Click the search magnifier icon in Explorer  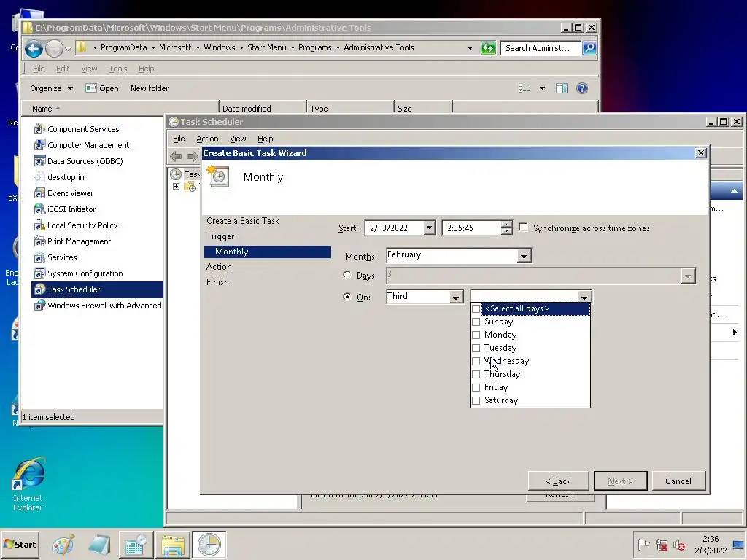coord(589,48)
